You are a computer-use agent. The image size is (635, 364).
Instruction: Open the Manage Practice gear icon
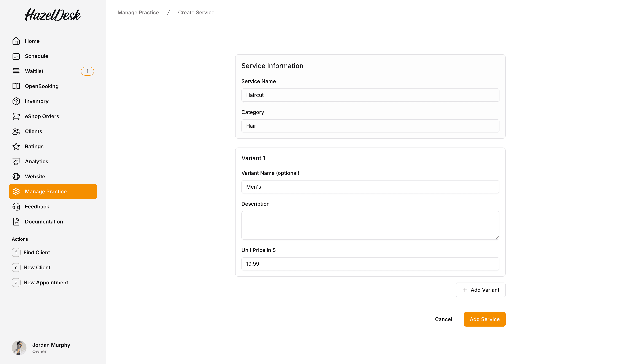(x=16, y=192)
